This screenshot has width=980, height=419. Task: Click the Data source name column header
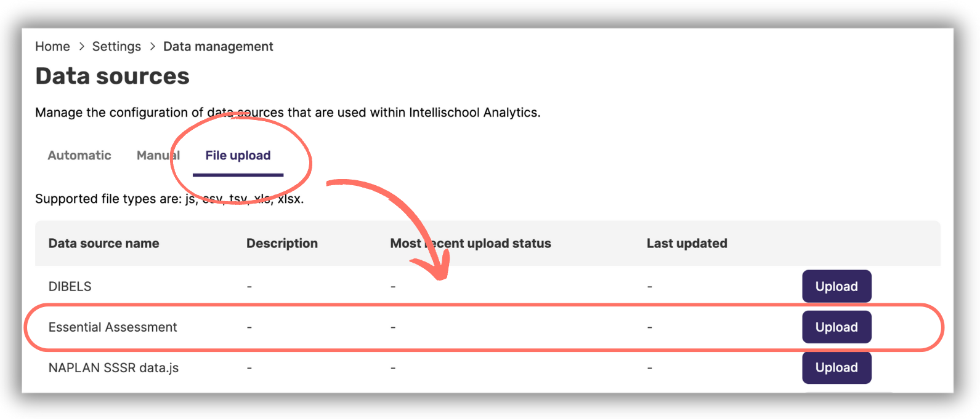point(103,243)
